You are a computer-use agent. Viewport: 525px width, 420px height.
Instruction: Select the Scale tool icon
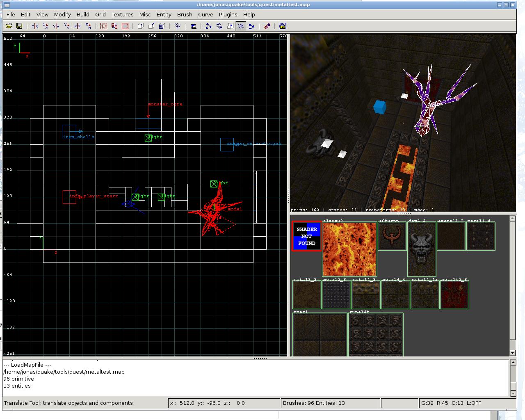pos(230,26)
